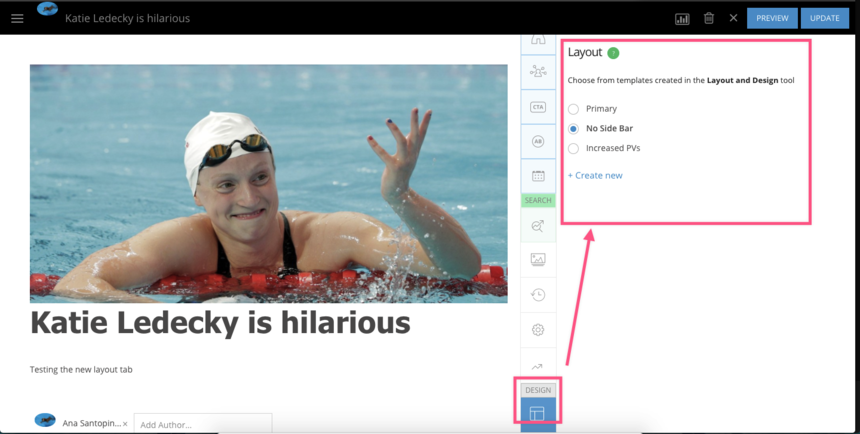
Task: Click the Create new layout link
Action: click(x=595, y=176)
